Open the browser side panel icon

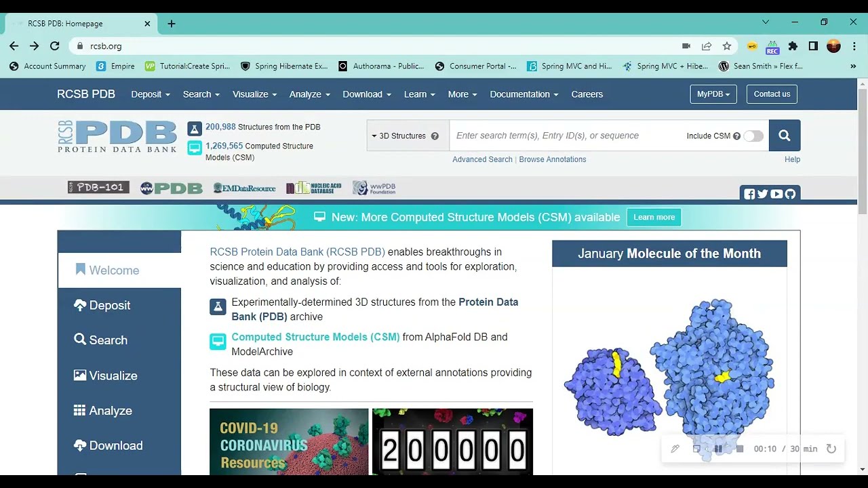point(813,46)
